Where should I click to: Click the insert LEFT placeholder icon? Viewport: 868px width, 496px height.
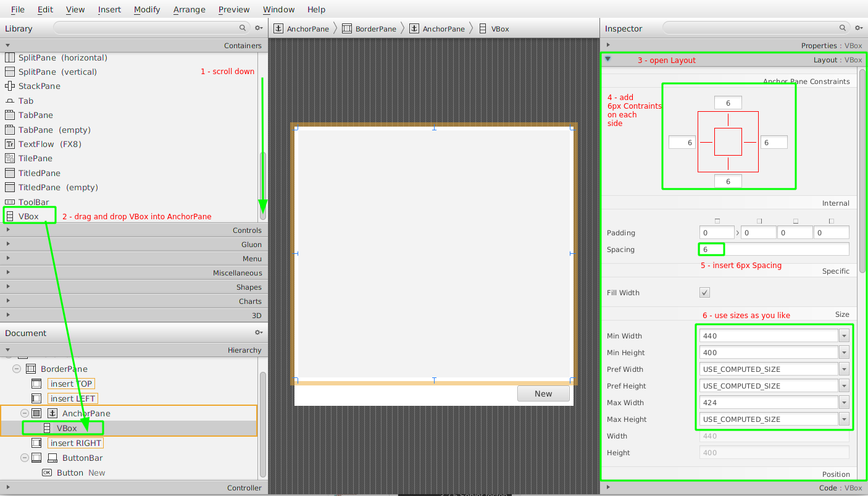[x=36, y=398]
